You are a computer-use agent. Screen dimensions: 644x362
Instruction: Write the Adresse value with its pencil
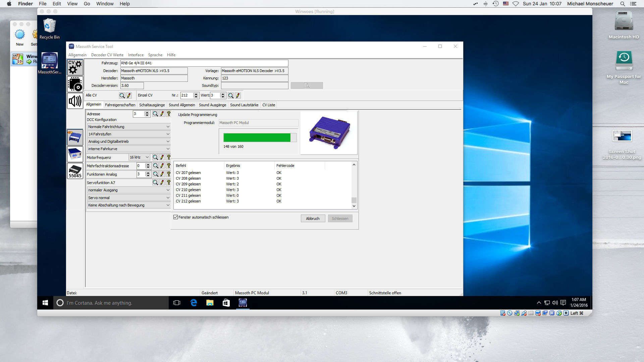pyautogui.click(x=162, y=114)
